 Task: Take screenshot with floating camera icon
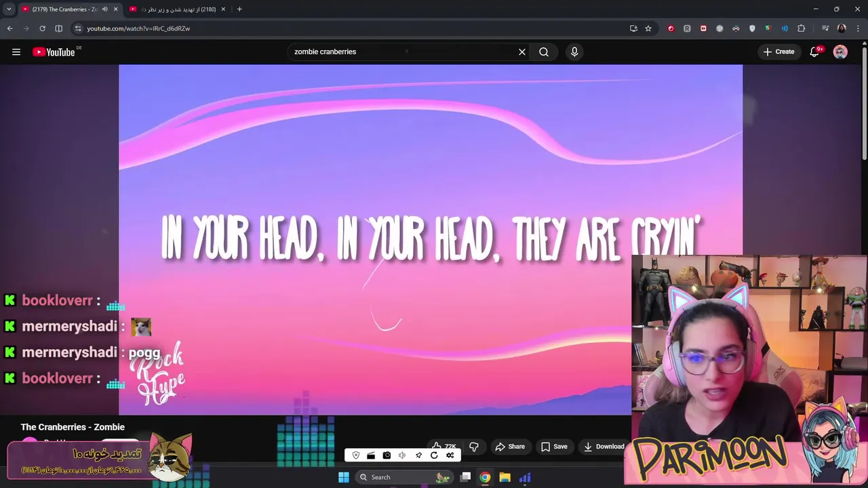(x=387, y=455)
